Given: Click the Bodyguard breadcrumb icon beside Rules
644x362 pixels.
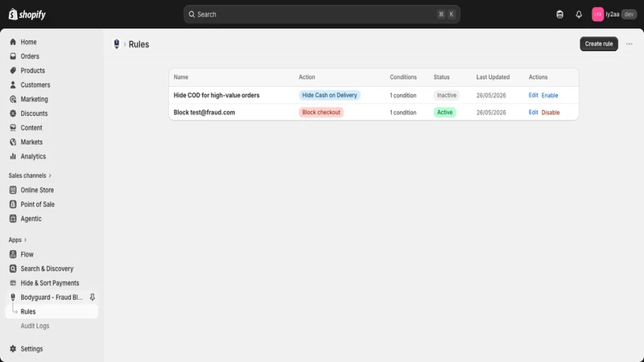Looking at the screenshot, I should pos(117,44).
